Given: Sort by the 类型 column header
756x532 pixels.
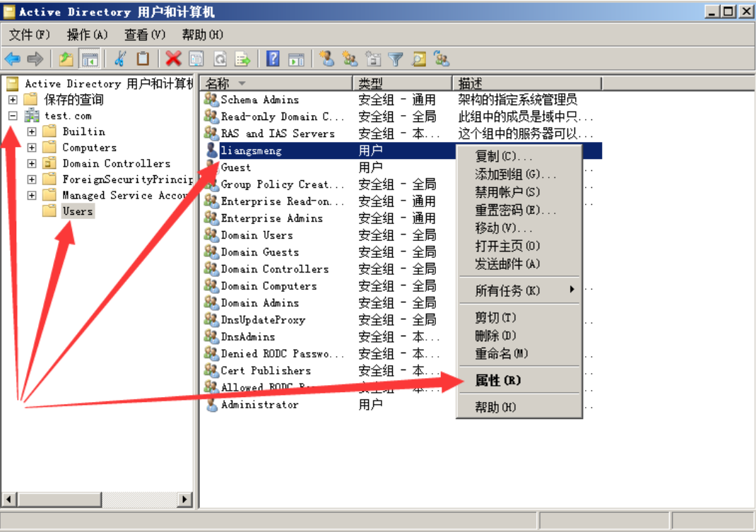Looking at the screenshot, I should coord(403,83).
